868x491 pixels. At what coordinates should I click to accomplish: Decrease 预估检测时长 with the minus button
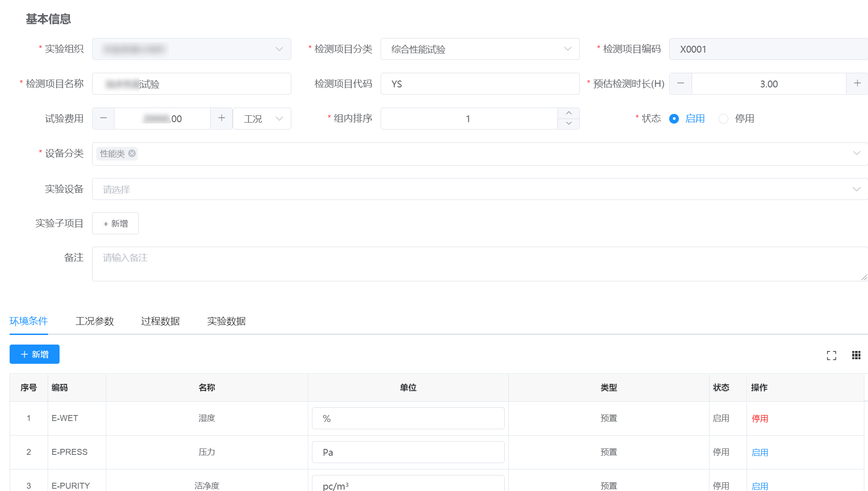(x=681, y=83)
